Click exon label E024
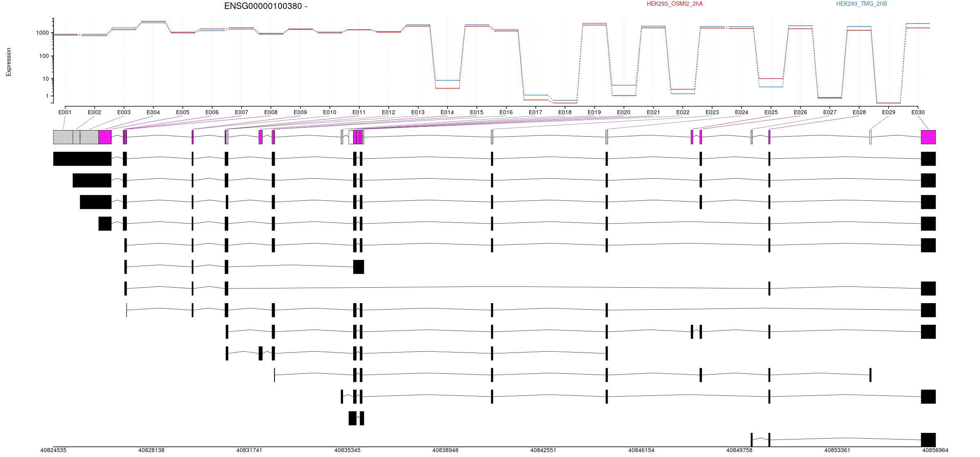Image resolution: width=980 pixels, height=457 pixels. click(x=742, y=112)
